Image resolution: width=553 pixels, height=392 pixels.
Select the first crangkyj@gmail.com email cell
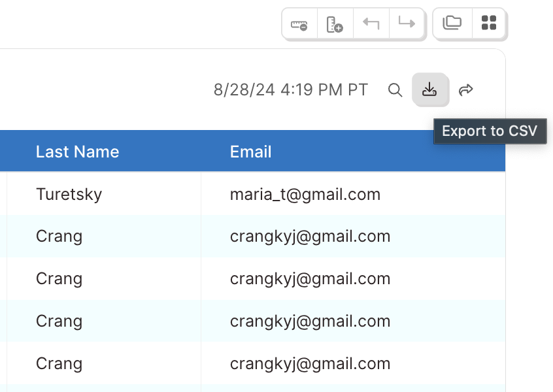click(353, 237)
